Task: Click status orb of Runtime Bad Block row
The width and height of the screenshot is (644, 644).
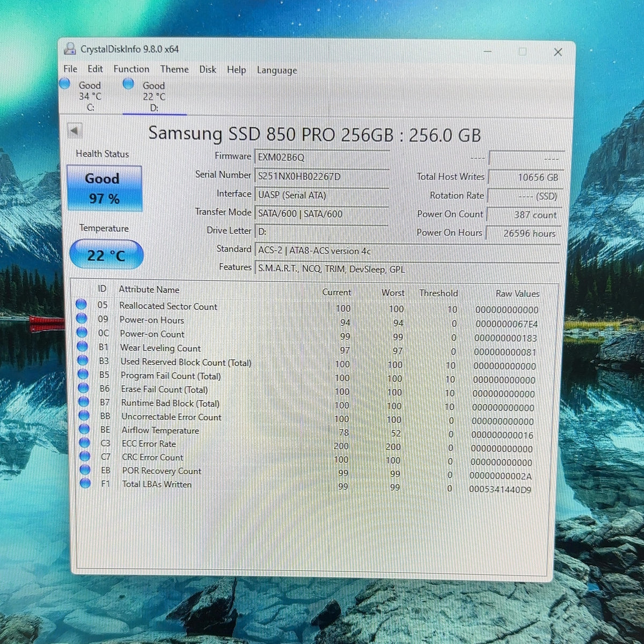Action: 84,401
